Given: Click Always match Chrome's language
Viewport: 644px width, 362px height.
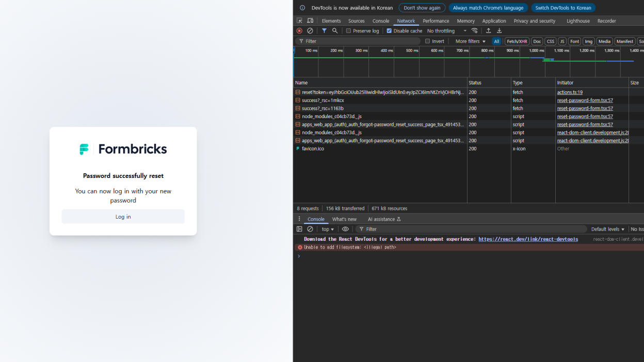Looking at the screenshot, I should coord(488,8).
